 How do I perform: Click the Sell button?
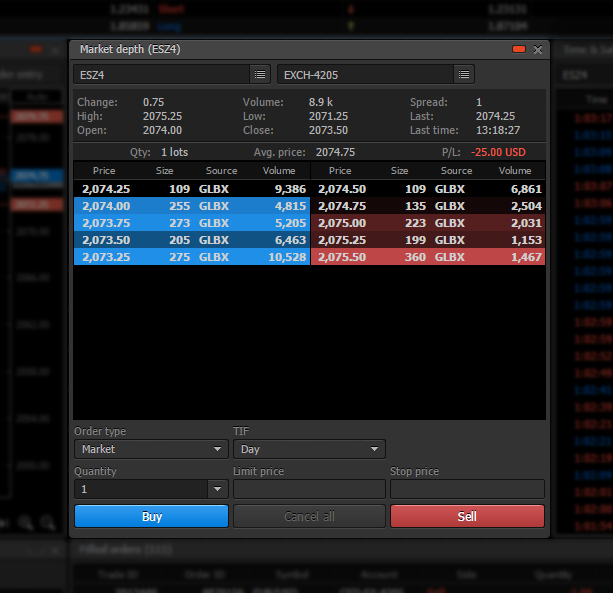[x=467, y=517]
